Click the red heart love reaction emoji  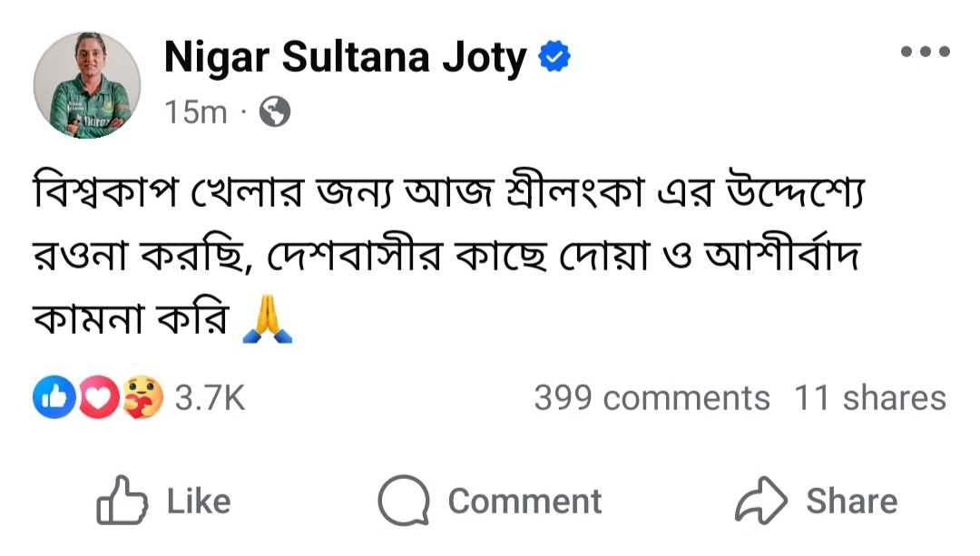point(97,397)
